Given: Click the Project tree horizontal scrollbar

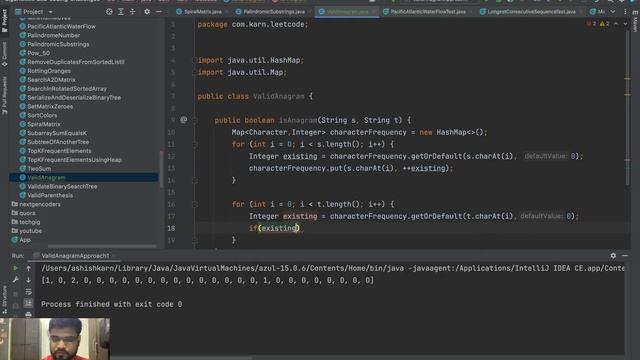Looking at the screenshot, I should (102, 246).
